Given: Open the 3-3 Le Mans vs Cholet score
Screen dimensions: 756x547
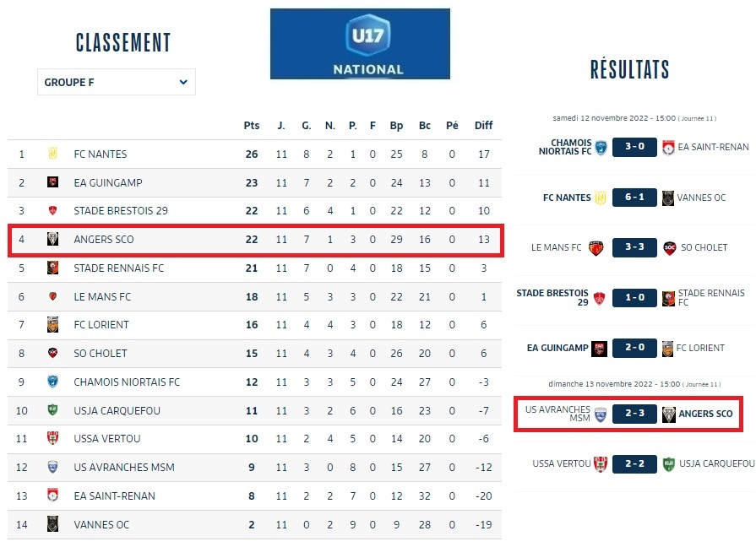Looking at the screenshot, I should tap(634, 247).
